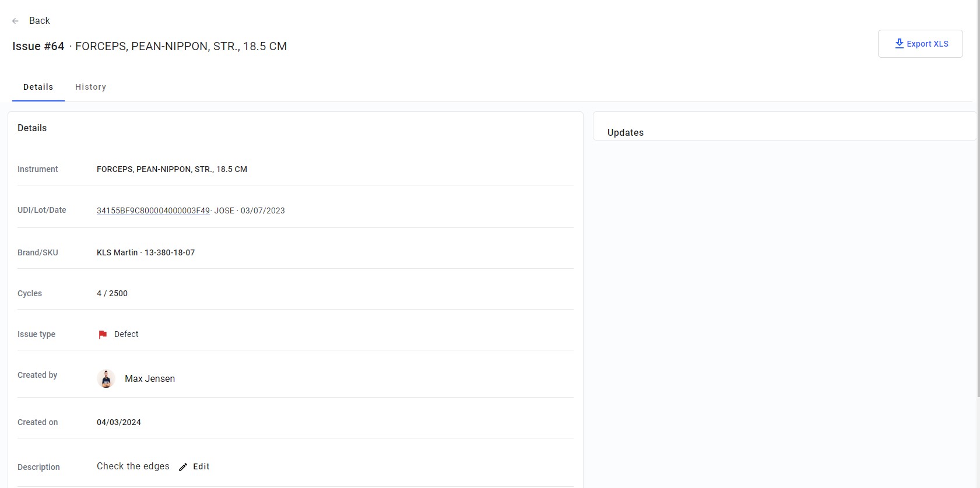Click the vertical page scrollbar
Viewport: 980px width, 488px height.
(978, 198)
